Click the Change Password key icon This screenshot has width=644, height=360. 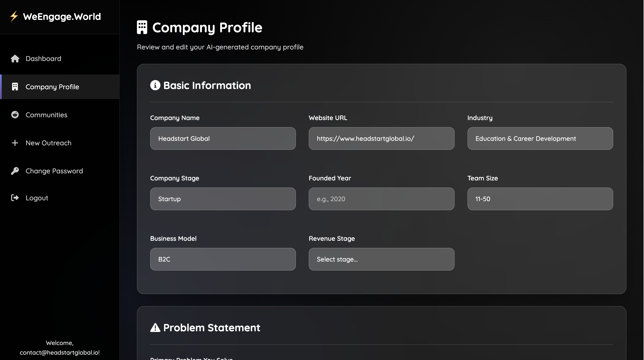(15, 171)
